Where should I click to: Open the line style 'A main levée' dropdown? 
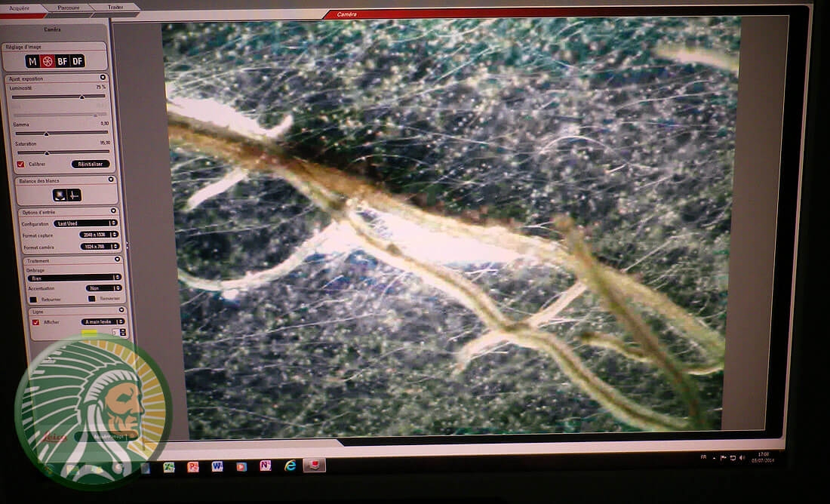coord(103,321)
